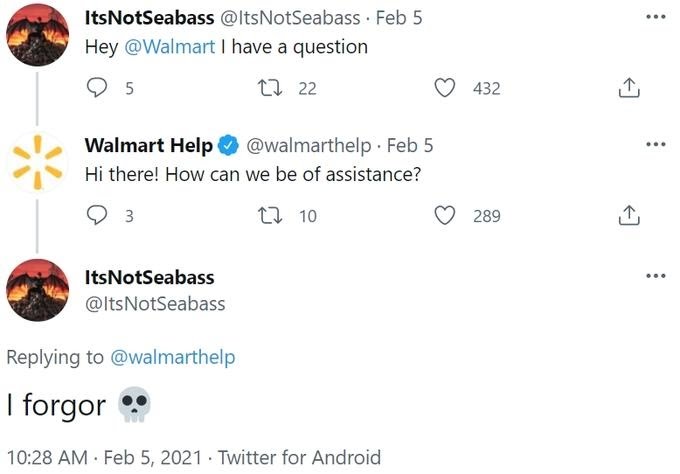Image resolution: width=680 pixels, height=474 pixels.
Task: Open the @Walmart mention link
Action: tap(170, 47)
